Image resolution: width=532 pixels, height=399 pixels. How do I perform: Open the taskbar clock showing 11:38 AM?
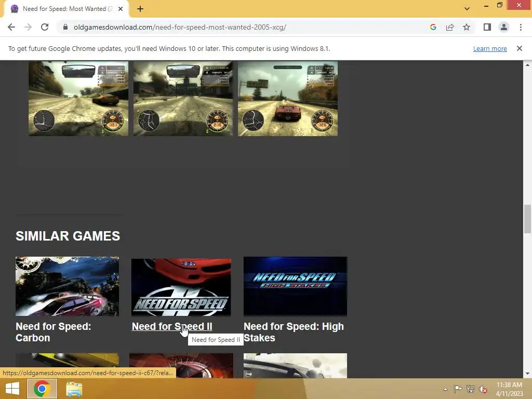pyautogui.click(x=509, y=389)
